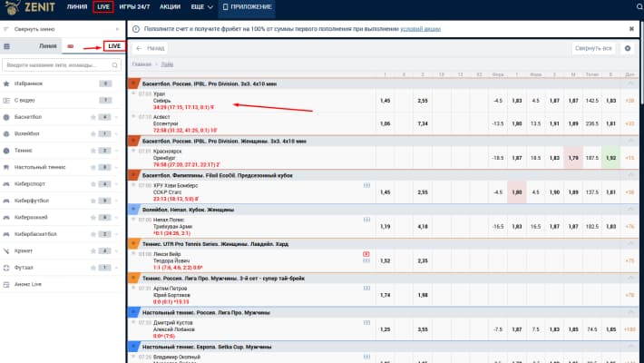Collapse the Филиппины Filoil EcoOil league section
Image resolution: width=644 pixels, height=363 pixels.
(630, 175)
